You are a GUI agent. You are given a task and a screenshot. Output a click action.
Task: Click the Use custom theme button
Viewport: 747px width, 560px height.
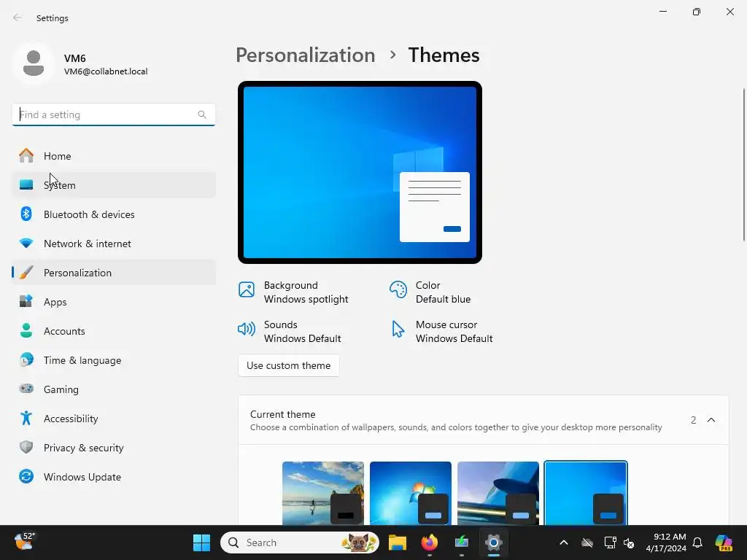tap(289, 365)
